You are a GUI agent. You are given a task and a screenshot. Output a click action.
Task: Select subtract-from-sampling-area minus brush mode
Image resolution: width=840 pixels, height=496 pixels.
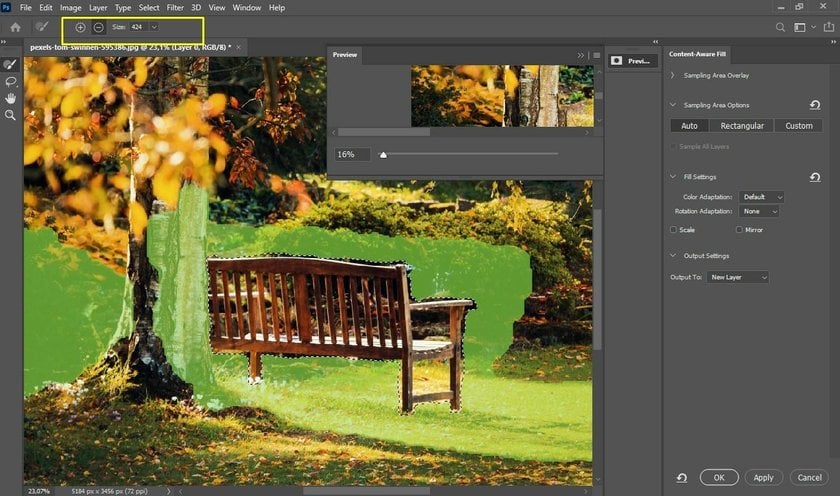pos(99,27)
